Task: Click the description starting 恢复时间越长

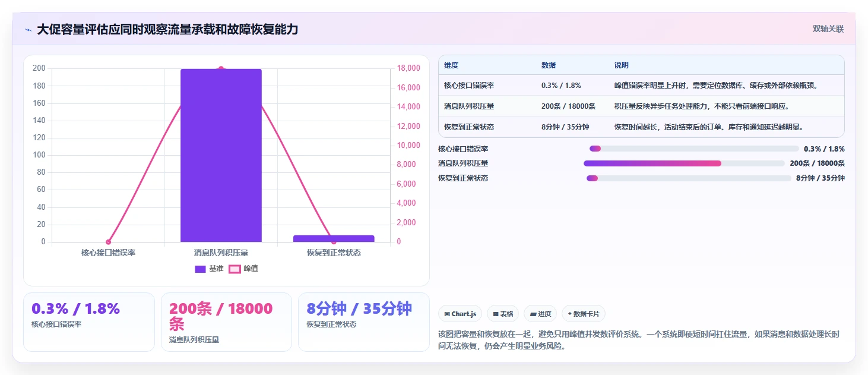Action: [709, 127]
